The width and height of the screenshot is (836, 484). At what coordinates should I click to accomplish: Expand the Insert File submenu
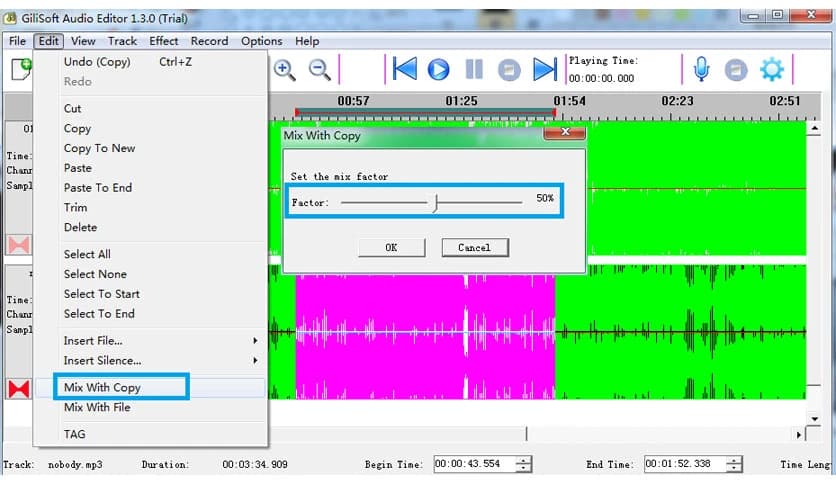(x=150, y=341)
